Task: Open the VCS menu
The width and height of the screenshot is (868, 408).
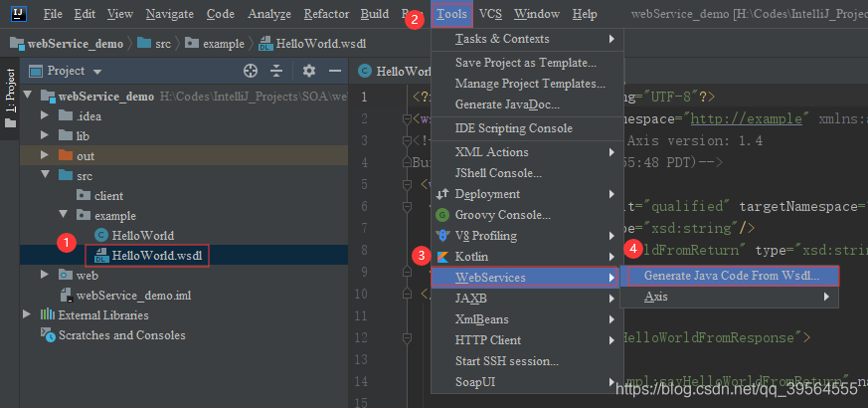Action: click(489, 14)
